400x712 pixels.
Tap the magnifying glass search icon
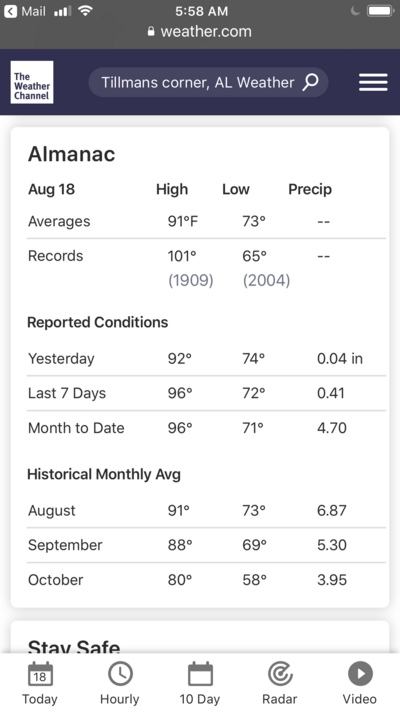[311, 82]
